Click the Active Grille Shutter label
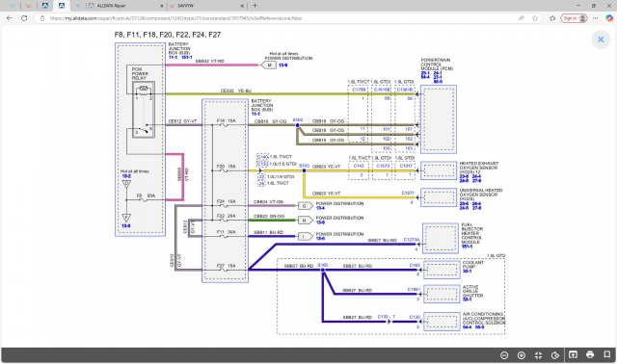 tap(472, 291)
